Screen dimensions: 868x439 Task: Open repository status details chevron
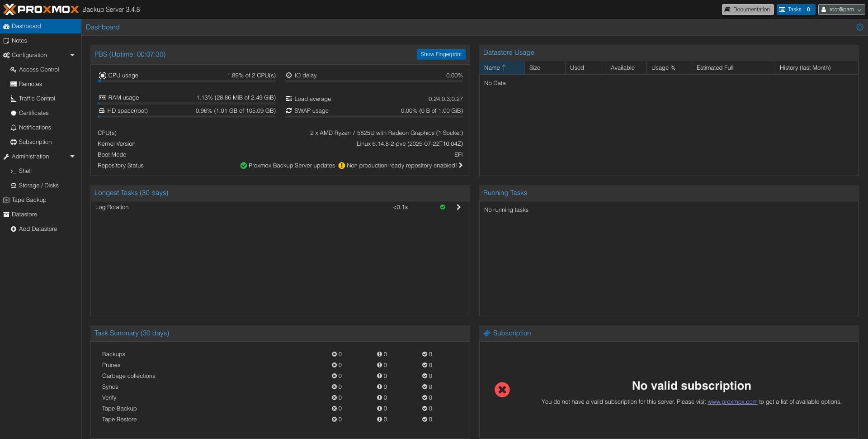[461, 166]
